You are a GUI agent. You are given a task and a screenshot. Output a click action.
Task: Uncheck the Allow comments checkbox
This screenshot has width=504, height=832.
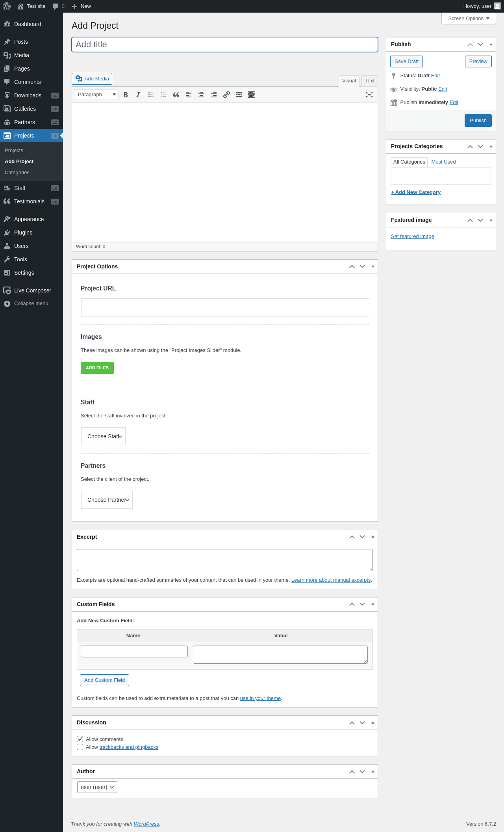[x=80, y=739]
